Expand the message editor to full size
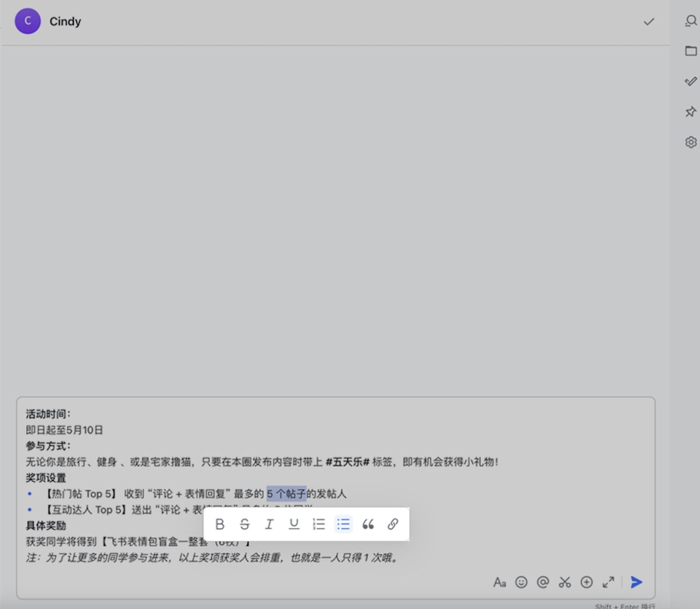Screen dimensions: 700x609 click(x=608, y=582)
